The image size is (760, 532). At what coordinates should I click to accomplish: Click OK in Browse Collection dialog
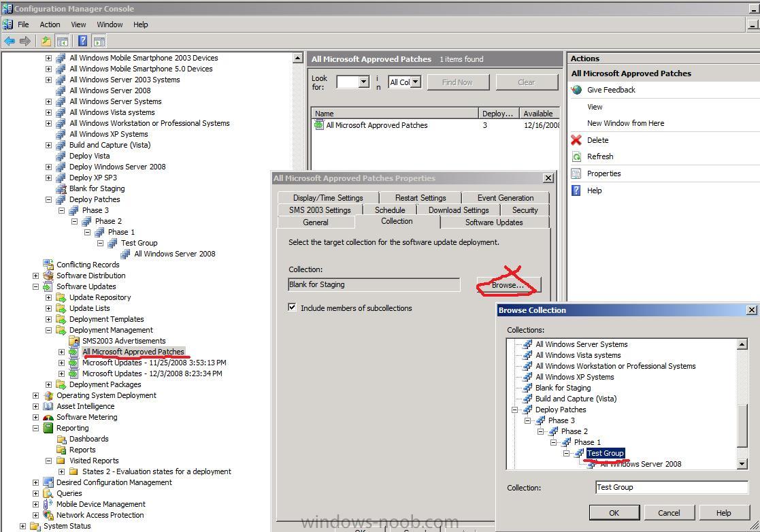click(614, 513)
